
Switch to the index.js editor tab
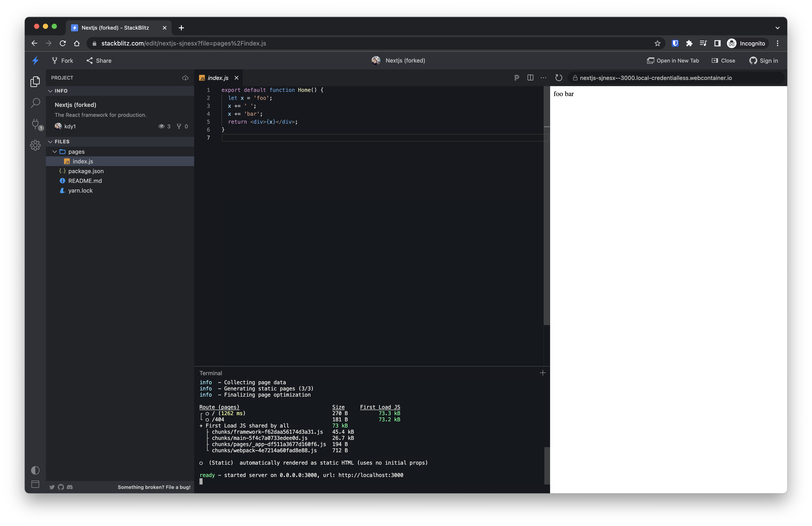218,78
